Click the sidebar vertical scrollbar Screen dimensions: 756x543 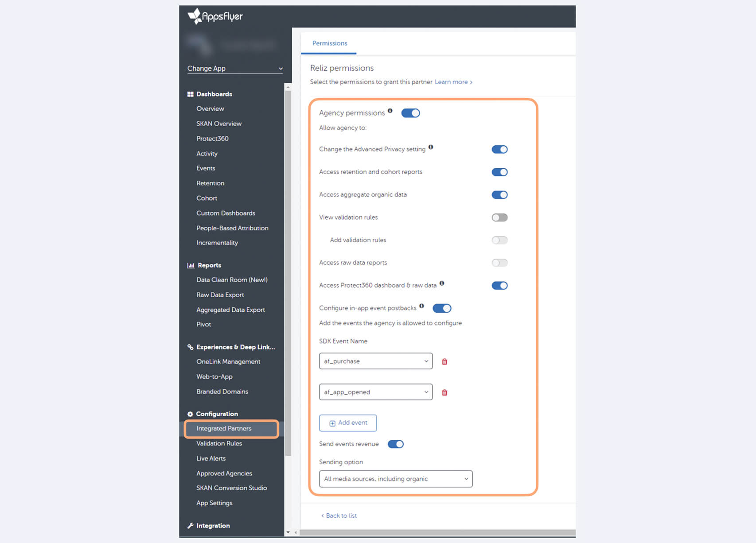288,273
